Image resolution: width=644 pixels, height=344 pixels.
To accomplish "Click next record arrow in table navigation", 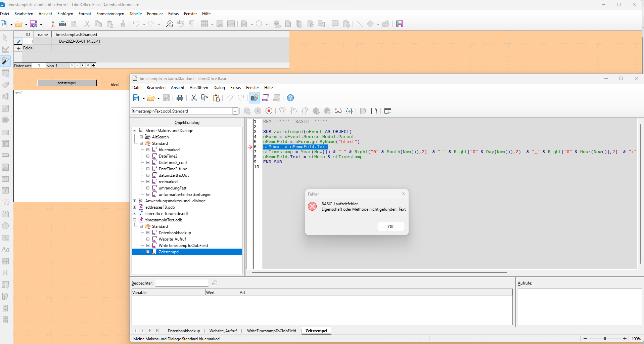I will [x=83, y=66].
